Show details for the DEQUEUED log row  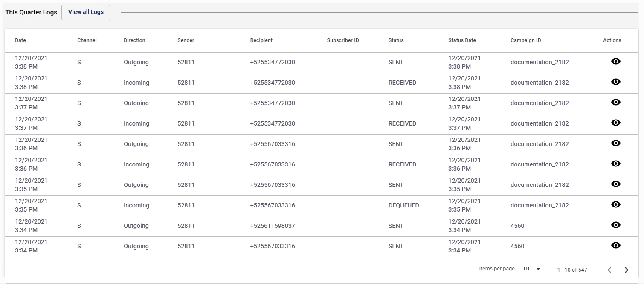click(x=615, y=204)
